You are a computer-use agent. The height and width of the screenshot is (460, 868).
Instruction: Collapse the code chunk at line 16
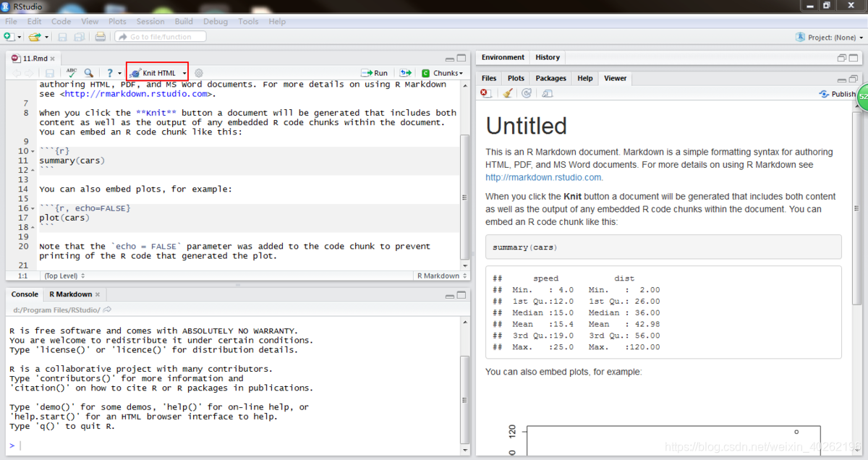coord(33,208)
